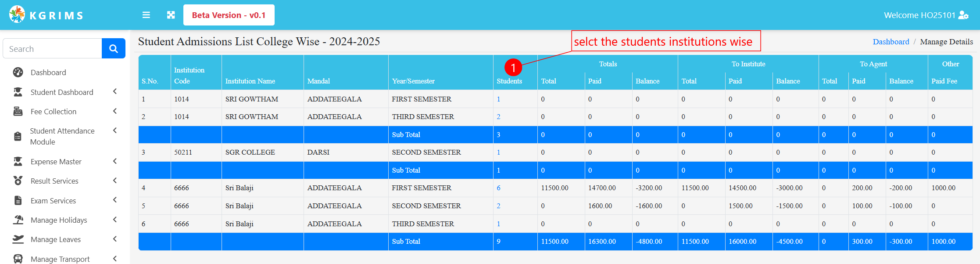This screenshot has width=980, height=264.
Task: Open the Result Services menu item
Action: click(54, 181)
